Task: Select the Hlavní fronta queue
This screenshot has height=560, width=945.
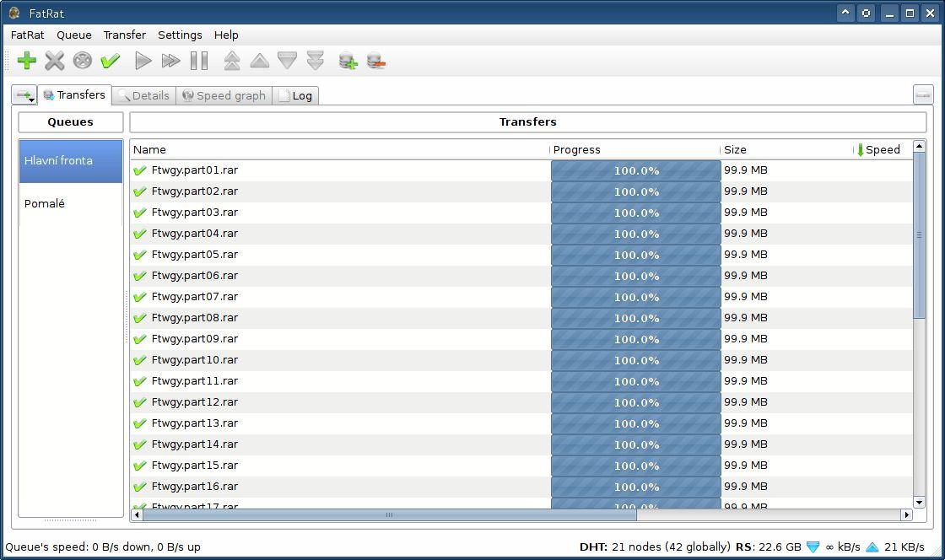Action: coord(71,161)
